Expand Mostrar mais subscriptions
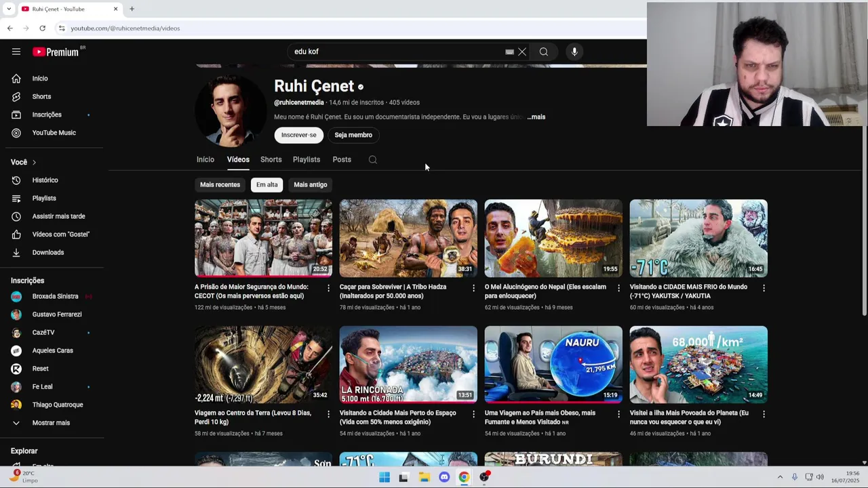This screenshot has width=868, height=488. (52, 423)
